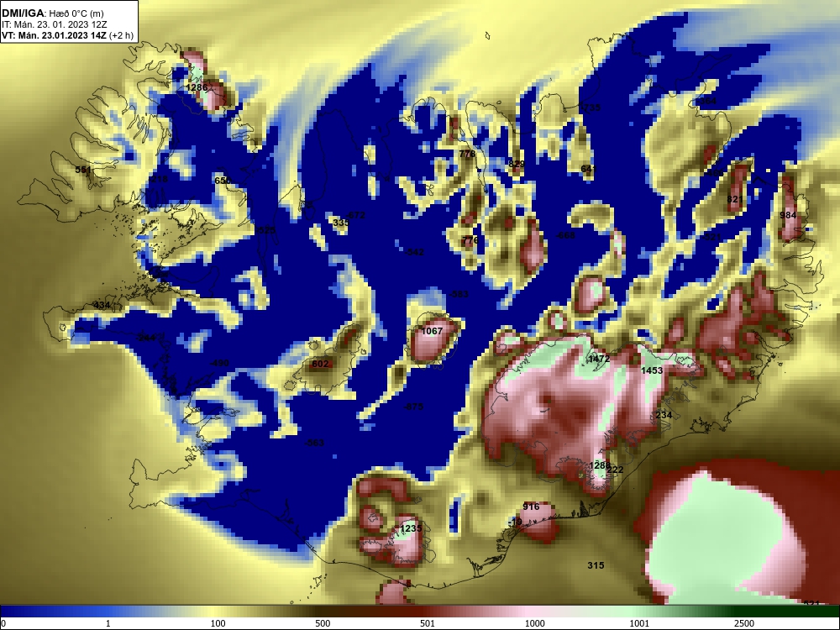Image resolution: width=840 pixels, height=630 pixels.
Task: Click the 656 value label
Action: tap(223, 181)
